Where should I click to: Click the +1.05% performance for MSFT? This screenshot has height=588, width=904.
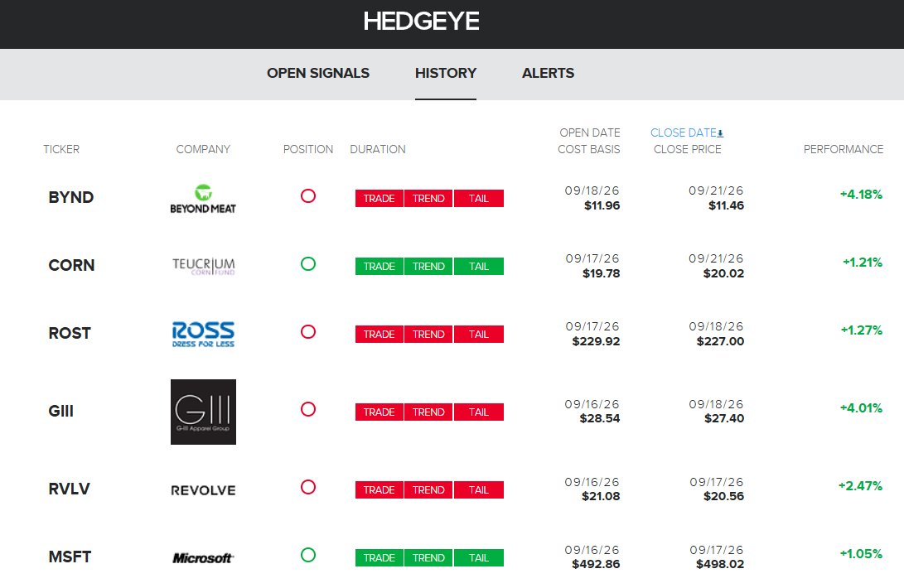click(862, 554)
